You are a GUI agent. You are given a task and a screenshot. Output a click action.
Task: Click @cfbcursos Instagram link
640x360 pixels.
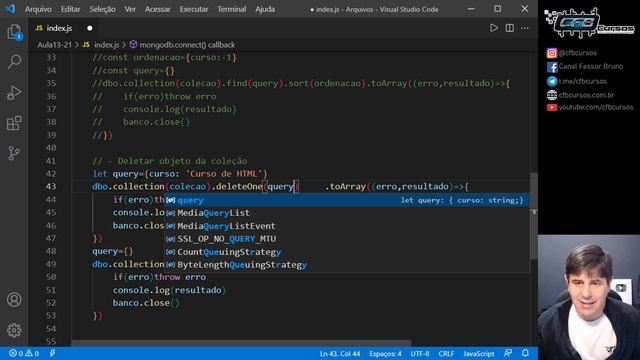click(x=572, y=53)
